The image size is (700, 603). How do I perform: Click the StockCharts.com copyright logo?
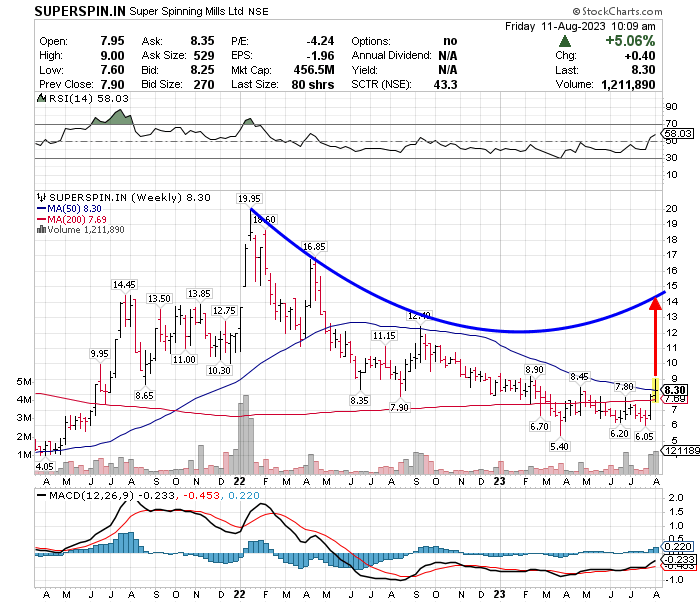coord(617,11)
